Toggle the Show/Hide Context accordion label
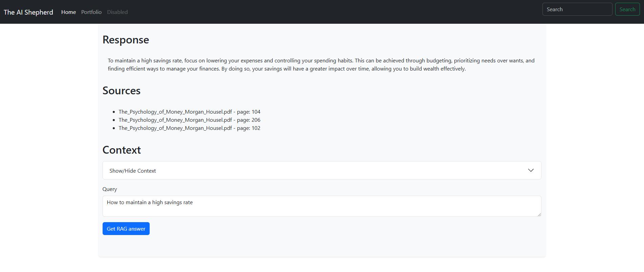 [x=133, y=171]
